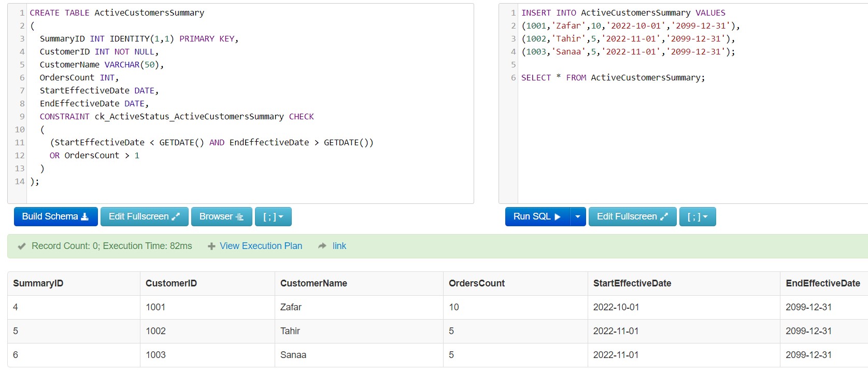
Task: Open View Execution Plan link
Action: point(261,246)
